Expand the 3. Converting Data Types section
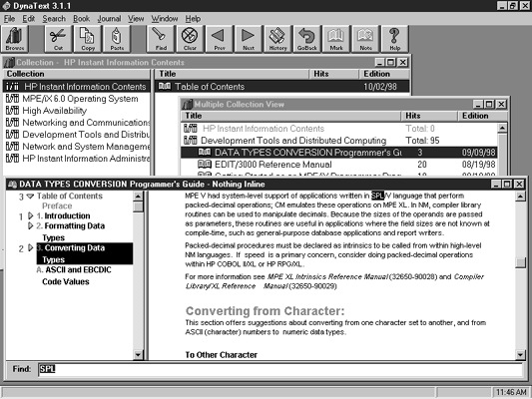Screen dimensions: 532x399 30,247
